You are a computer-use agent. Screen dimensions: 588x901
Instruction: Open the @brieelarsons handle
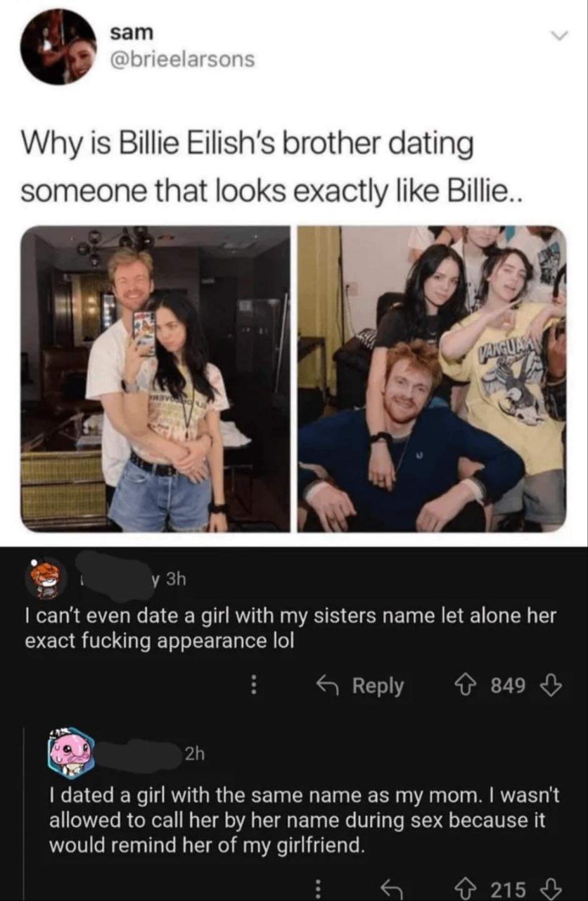point(183,59)
